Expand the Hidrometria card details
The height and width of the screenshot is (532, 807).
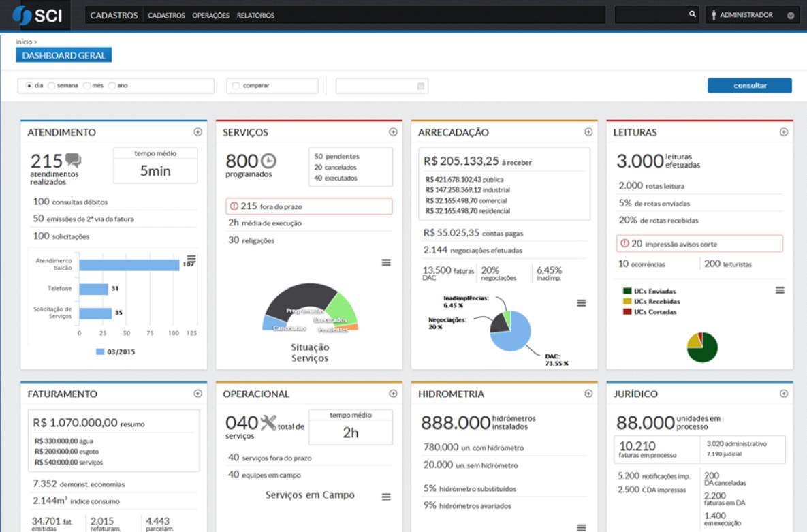(588, 394)
